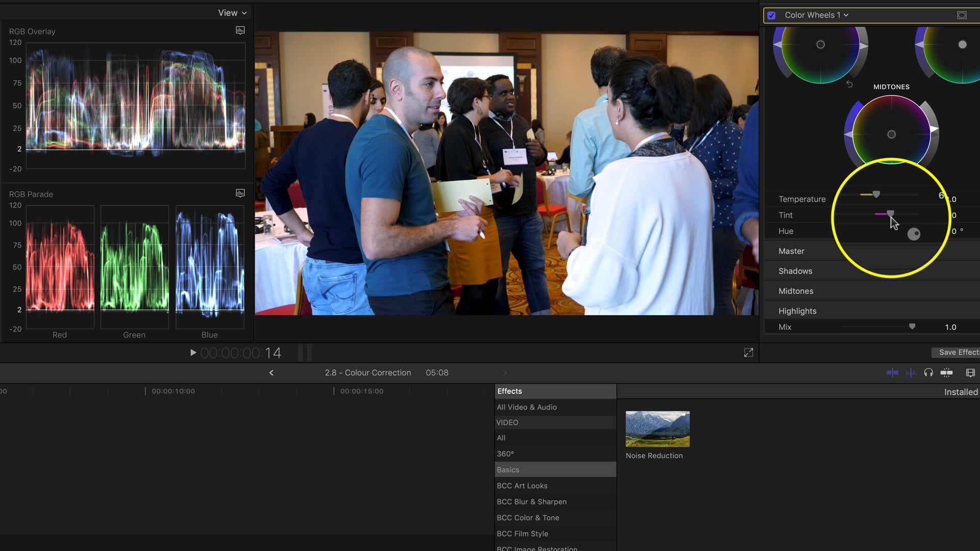Click the color mask icon on Color Wheels 1
The height and width of the screenshot is (551, 980).
click(963, 15)
